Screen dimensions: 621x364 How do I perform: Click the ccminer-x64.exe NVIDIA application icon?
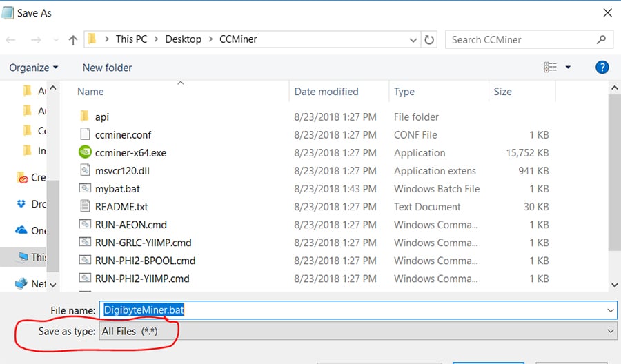pyautogui.click(x=85, y=152)
